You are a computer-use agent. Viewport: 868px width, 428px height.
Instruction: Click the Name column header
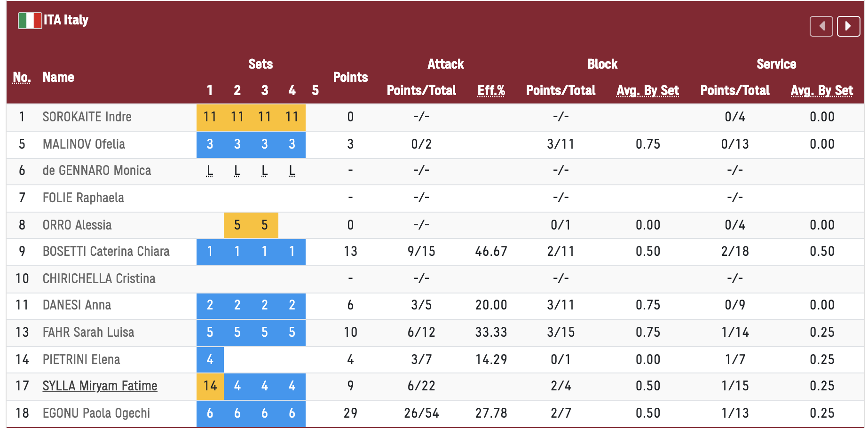coord(58,77)
